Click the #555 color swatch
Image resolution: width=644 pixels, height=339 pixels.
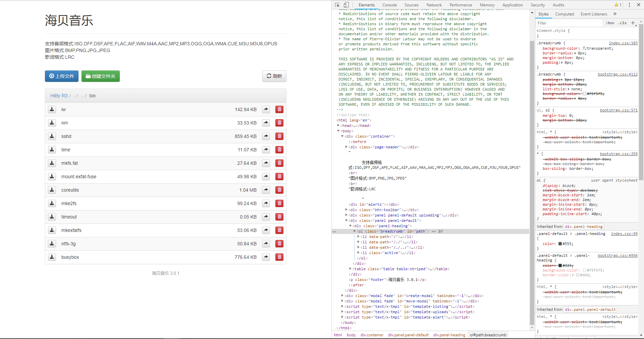coord(560,244)
